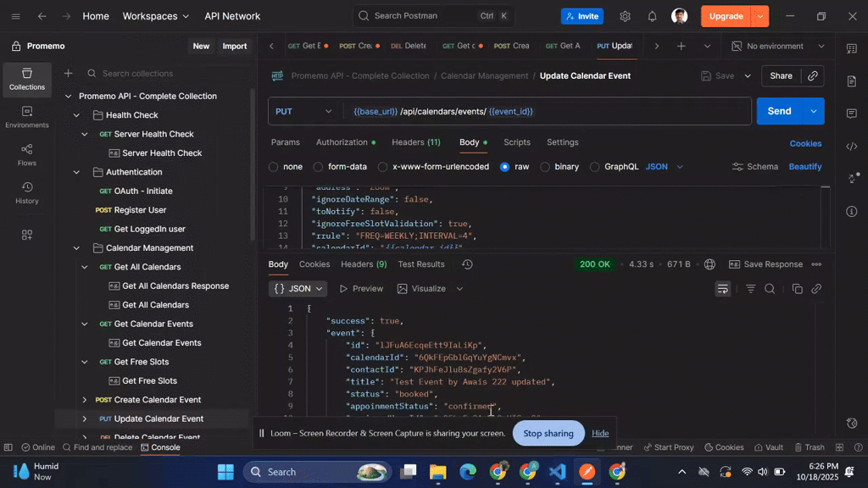This screenshot has height=488, width=868.
Task: Click the Beautify link
Action: pyautogui.click(x=805, y=167)
